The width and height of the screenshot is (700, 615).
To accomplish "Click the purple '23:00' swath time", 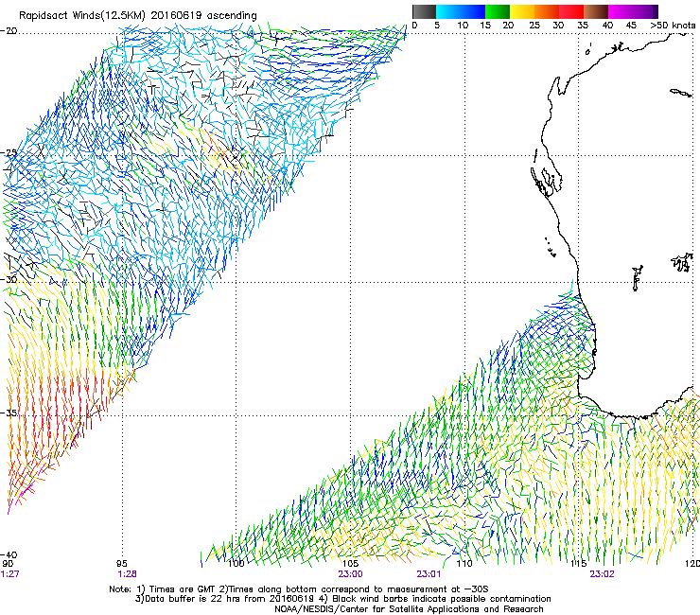I will click(x=350, y=574).
